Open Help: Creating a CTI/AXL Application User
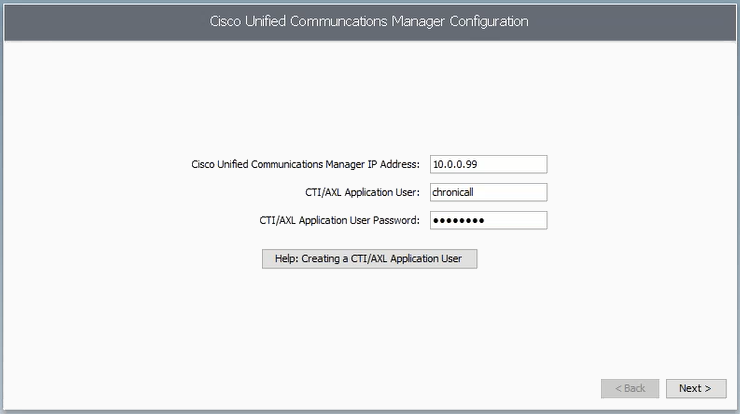The width and height of the screenshot is (740, 414). click(370, 259)
